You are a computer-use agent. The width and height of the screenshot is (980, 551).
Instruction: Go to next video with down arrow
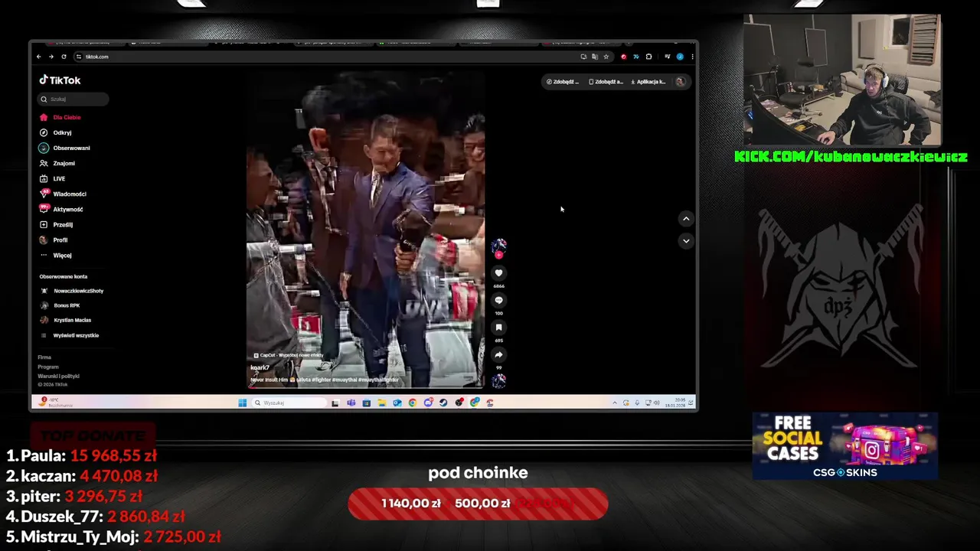pos(686,240)
